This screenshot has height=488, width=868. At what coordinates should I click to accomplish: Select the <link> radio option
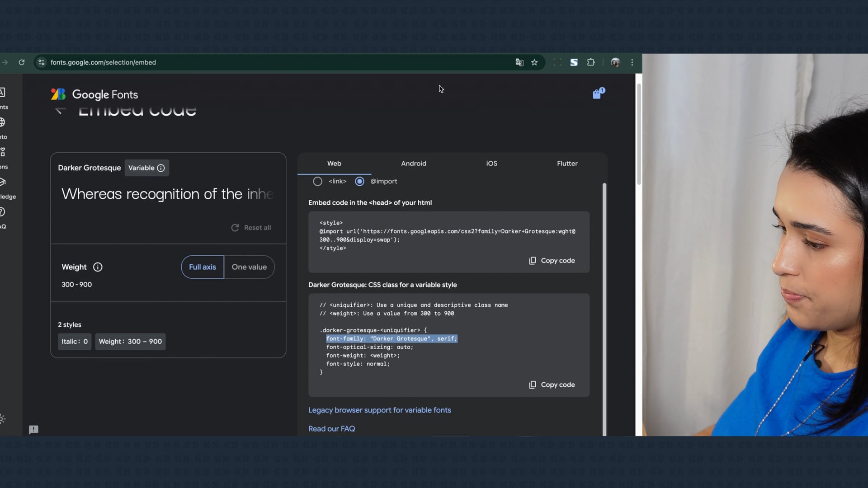coord(318,181)
